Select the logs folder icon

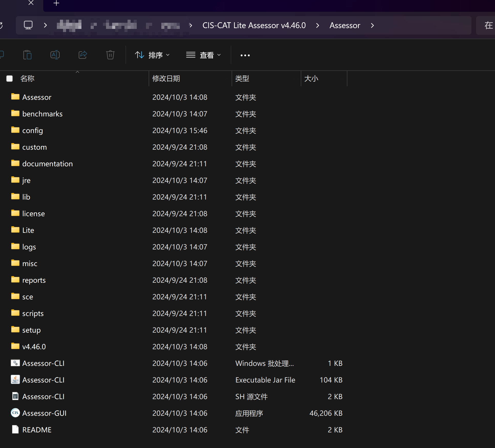[x=15, y=246]
